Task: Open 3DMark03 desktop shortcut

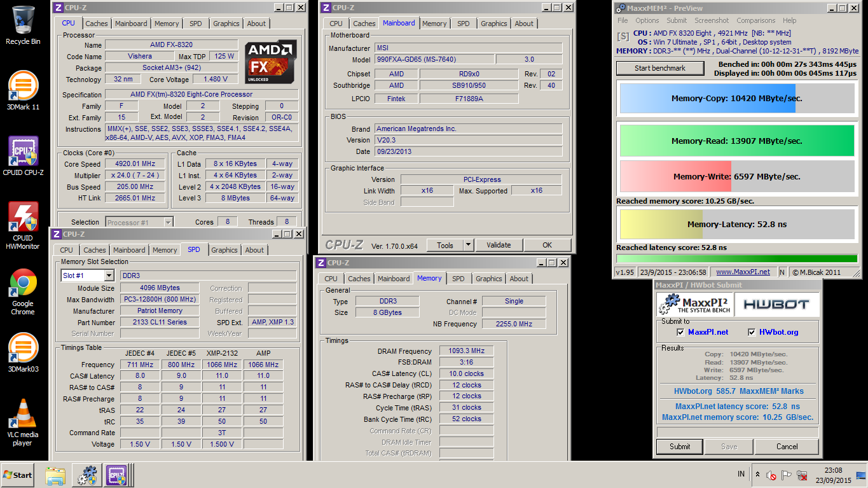Action: 23,353
